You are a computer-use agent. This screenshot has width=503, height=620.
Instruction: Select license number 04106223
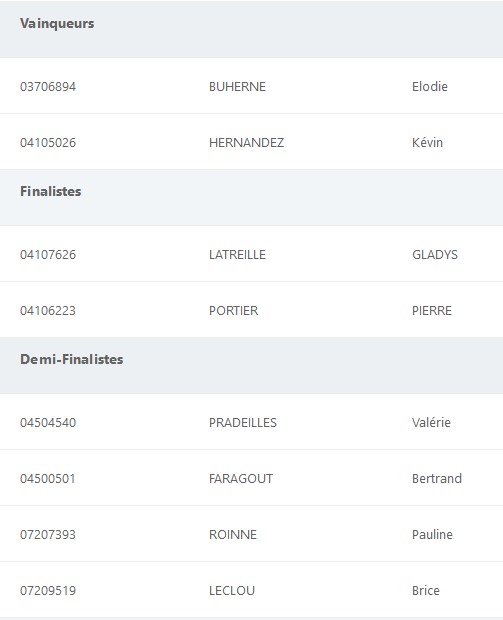(x=48, y=311)
